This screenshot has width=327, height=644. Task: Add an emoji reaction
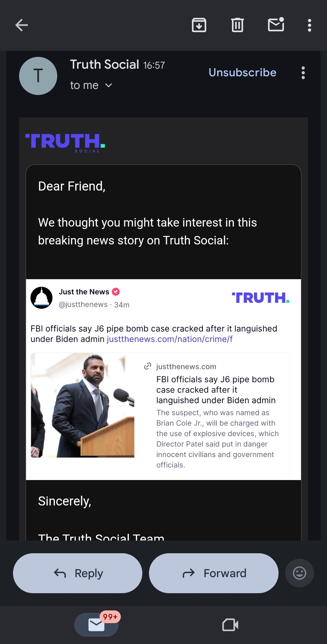tap(299, 573)
